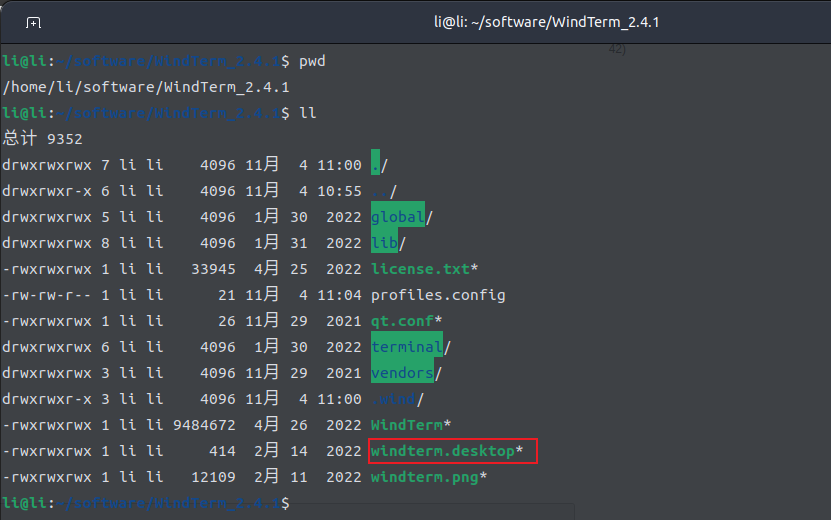The width and height of the screenshot is (831, 520).
Task: Click the 414 size of windterm.desktop
Action: click(222, 451)
